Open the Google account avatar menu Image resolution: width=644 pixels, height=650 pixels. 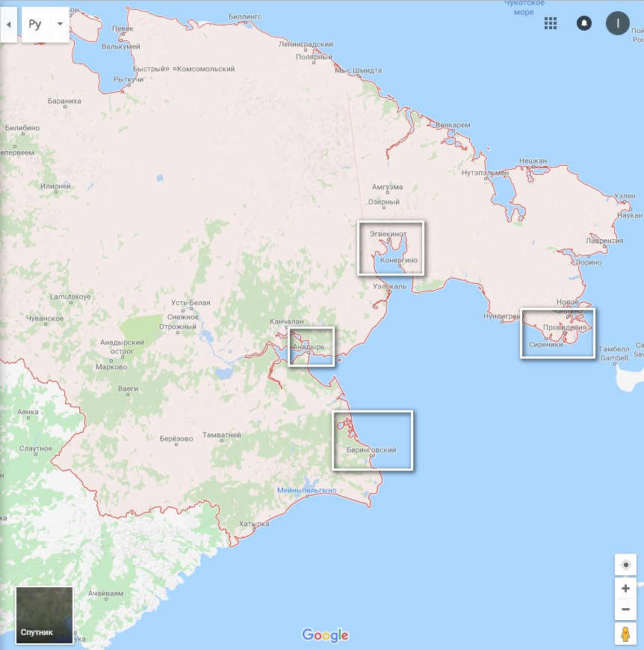coord(618,23)
